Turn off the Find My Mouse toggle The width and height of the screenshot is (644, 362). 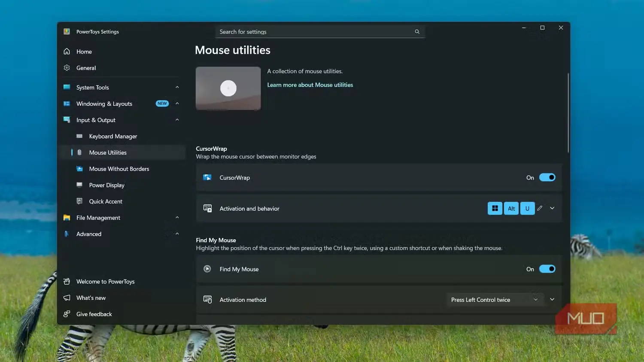pos(547,269)
